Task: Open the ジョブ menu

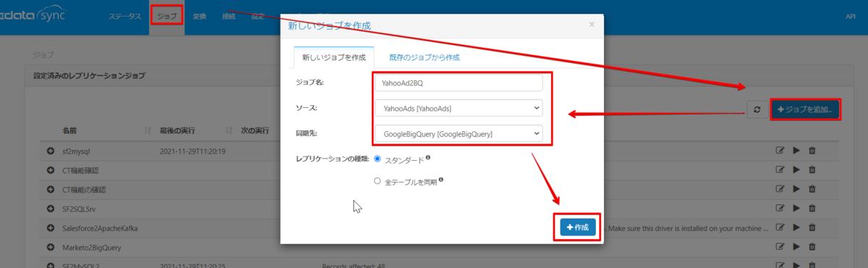Action: (x=166, y=17)
